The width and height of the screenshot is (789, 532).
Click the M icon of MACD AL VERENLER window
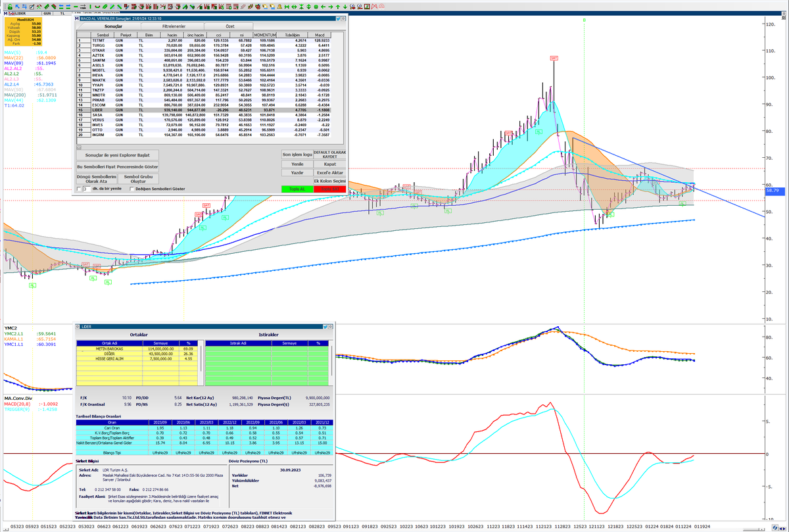pos(77,19)
